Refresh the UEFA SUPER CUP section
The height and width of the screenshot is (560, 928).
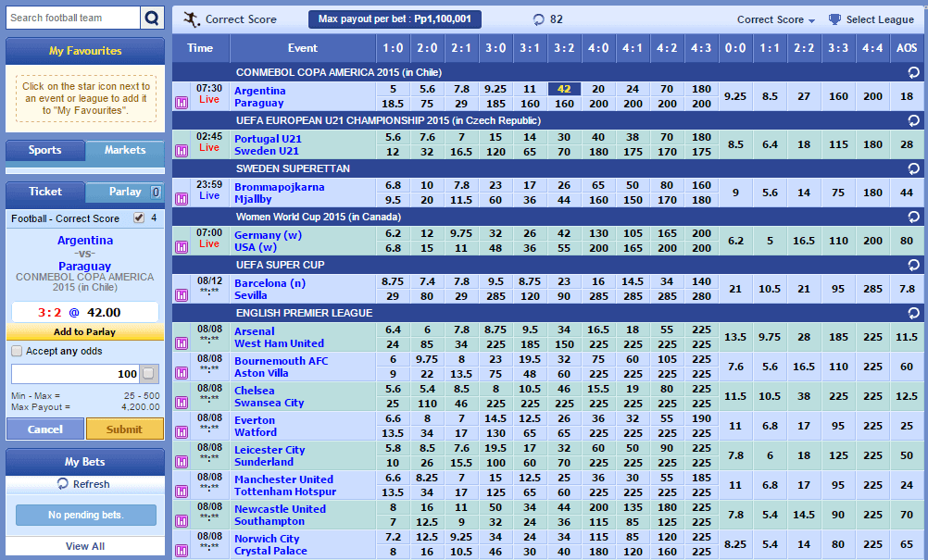pos(914,265)
